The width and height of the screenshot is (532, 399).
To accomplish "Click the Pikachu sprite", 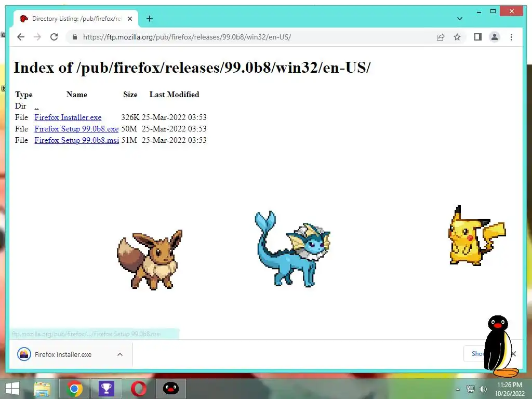I will click(477, 235).
